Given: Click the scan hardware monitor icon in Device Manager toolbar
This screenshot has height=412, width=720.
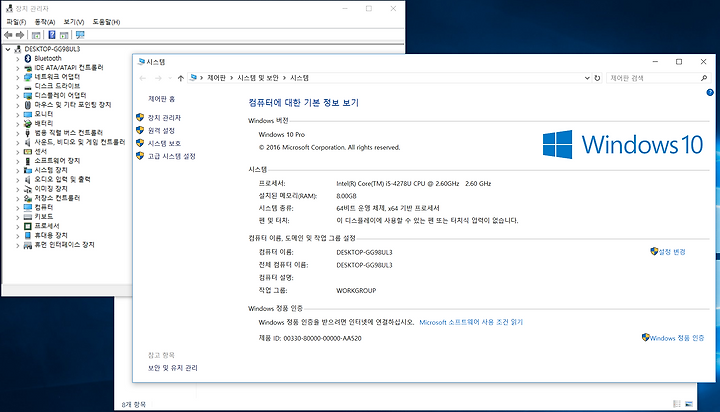Looking at the screenshot, I should pyautogui.click(x=80, y=35).
